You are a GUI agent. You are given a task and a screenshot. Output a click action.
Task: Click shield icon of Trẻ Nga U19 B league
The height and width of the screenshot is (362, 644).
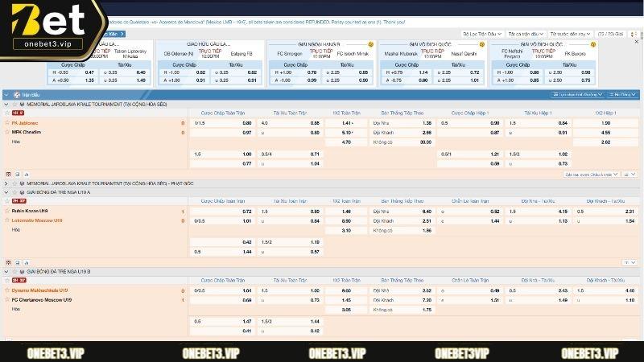[23, 271]
